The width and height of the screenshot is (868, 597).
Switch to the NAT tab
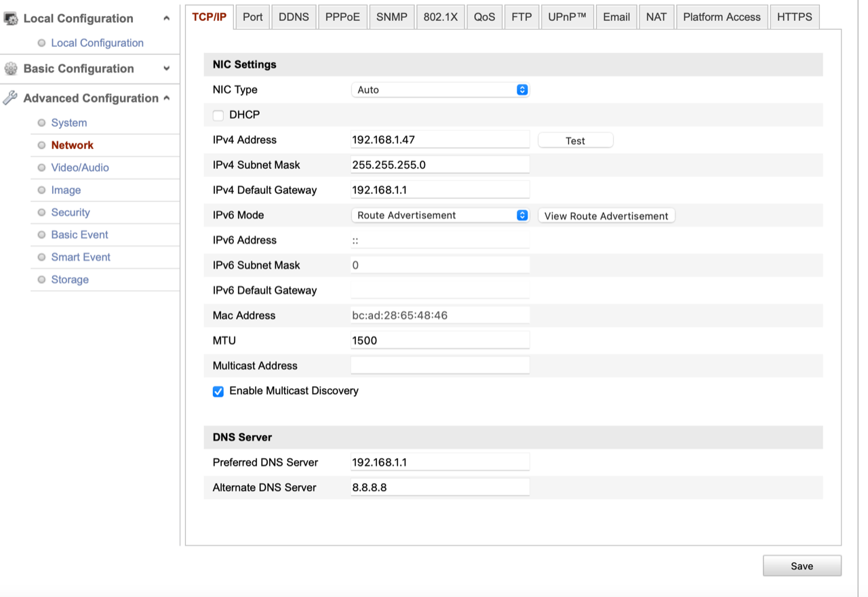tap(656, 17)
